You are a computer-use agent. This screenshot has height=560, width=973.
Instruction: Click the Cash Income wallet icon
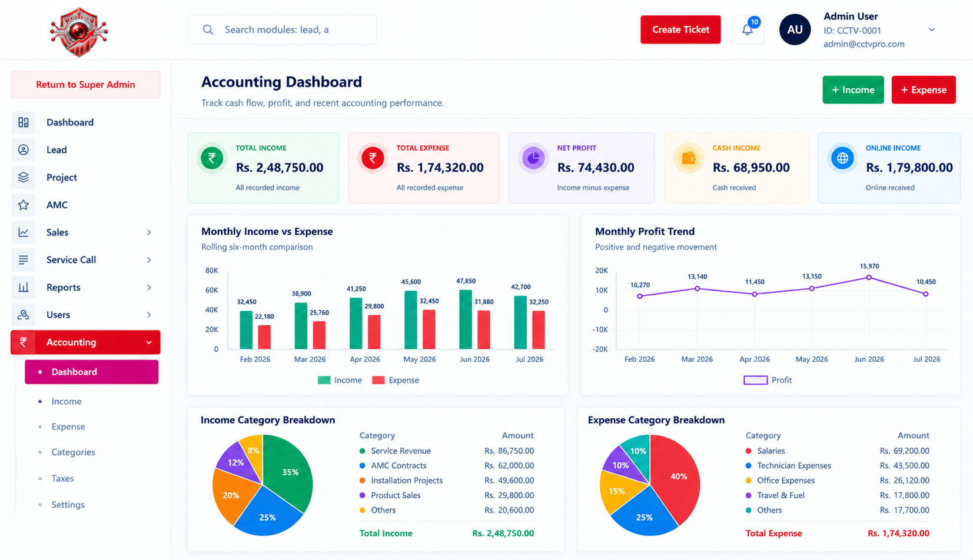[x=689, y=158]
